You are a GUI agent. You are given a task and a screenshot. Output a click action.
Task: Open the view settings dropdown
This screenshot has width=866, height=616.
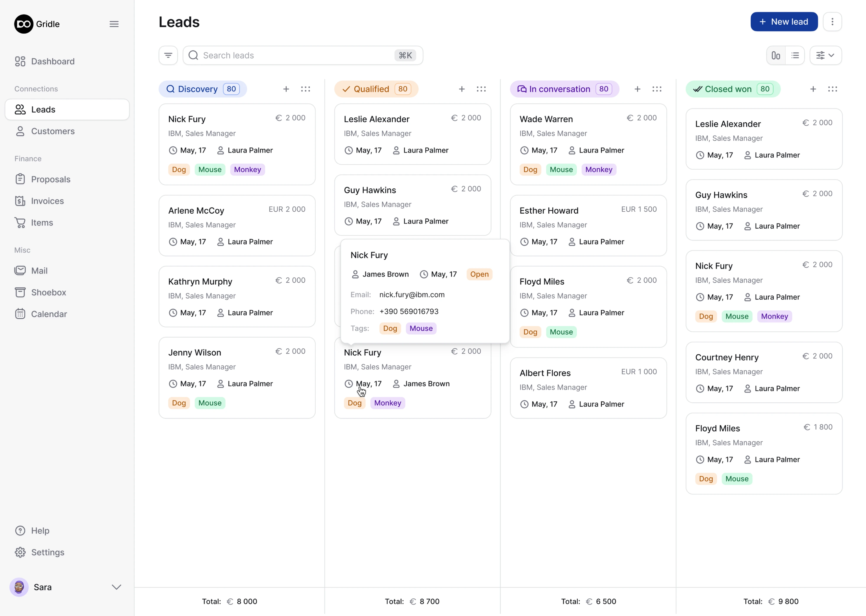point(825,55)
